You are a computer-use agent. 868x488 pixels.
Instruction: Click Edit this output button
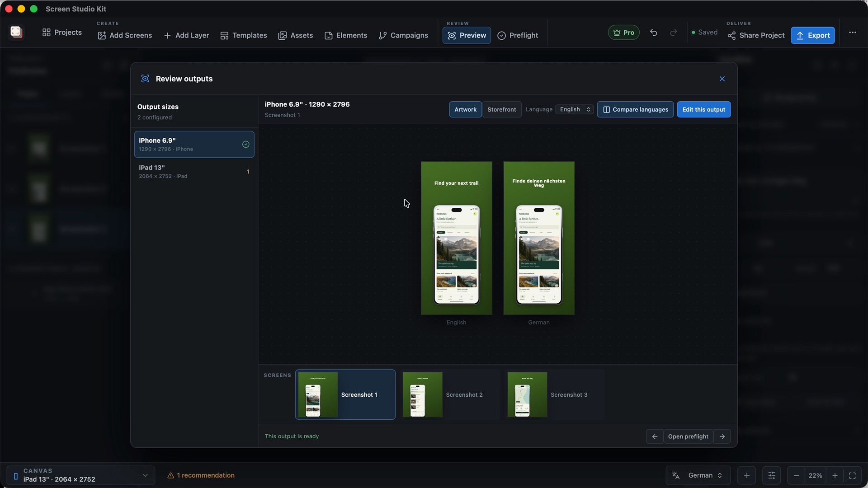coord(703,109)
